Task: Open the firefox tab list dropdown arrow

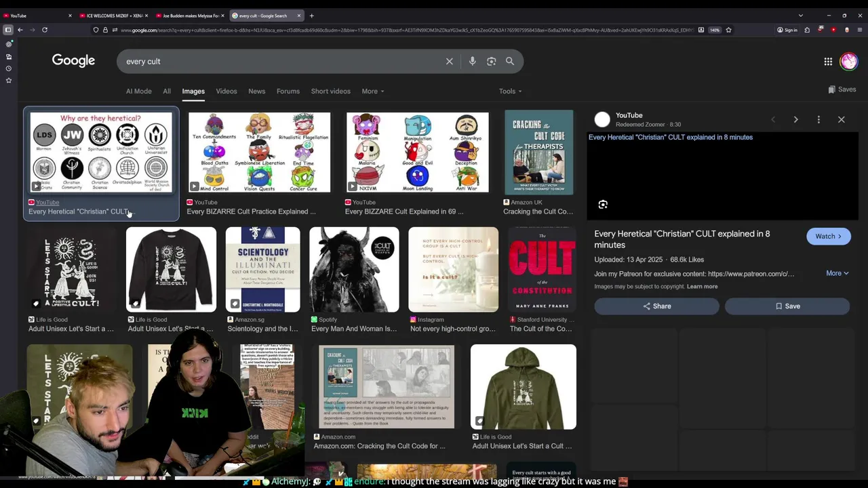Action: tap(801, 16)
